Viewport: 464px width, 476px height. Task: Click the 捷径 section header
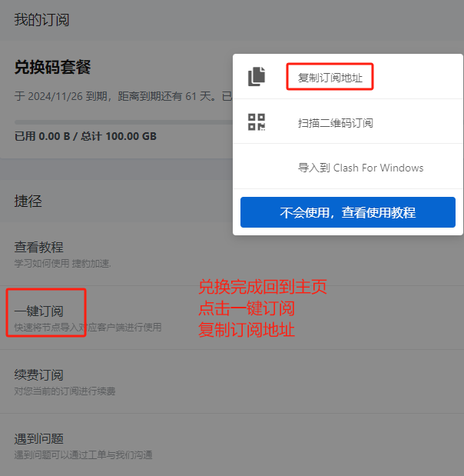click(x=28, y=201)
